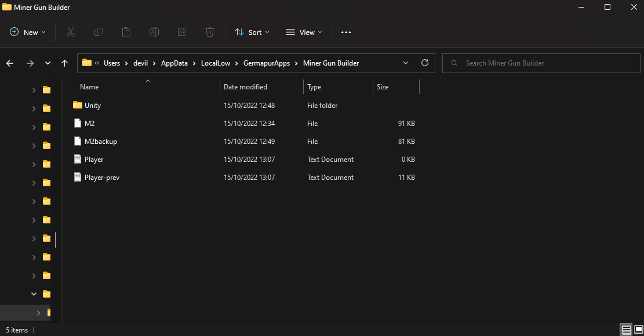Click the Paste clipboard icon

126,32
